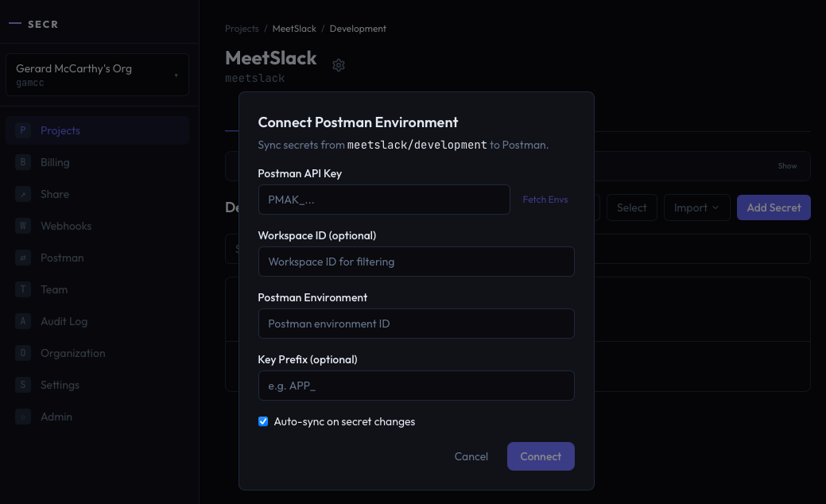The image size is (826, 504).
Task: Click the Share sidebar icon
Action: coord(23,194)
